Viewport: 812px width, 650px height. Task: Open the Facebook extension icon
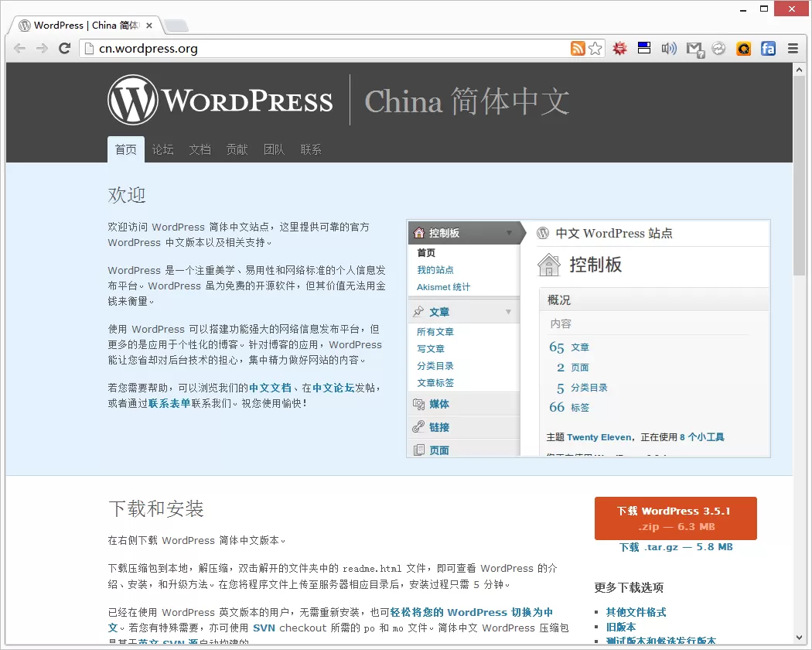(x=768, y=49)
